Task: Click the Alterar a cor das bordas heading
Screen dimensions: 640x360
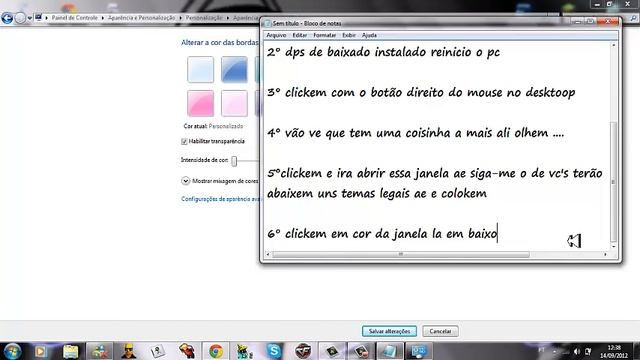Action: pos(220,42)
